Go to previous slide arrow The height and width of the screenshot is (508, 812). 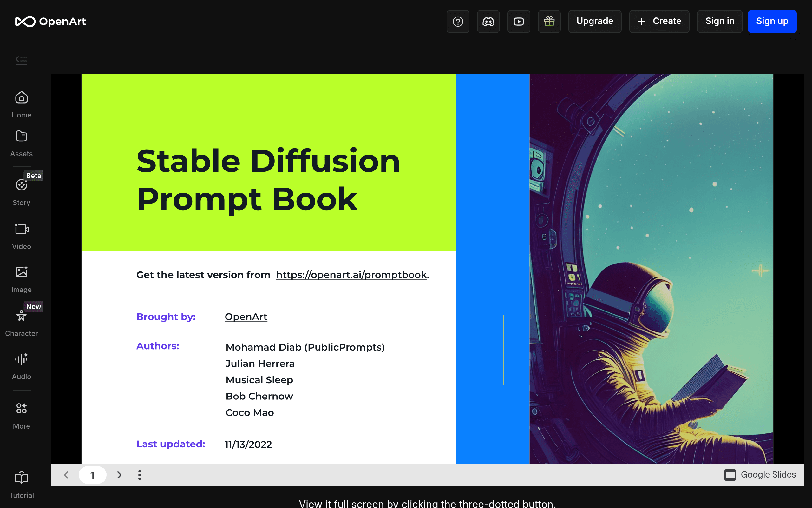point(66,475)
